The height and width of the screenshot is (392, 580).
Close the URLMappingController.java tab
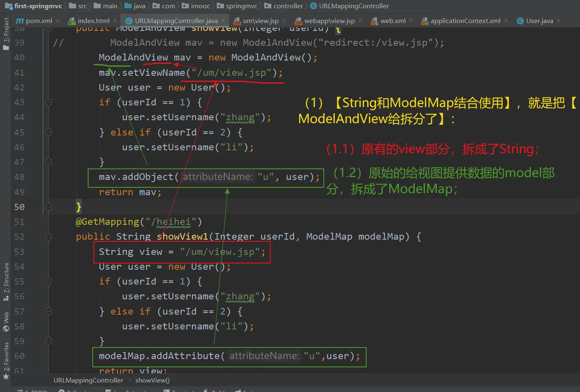[x=223, y=21]
